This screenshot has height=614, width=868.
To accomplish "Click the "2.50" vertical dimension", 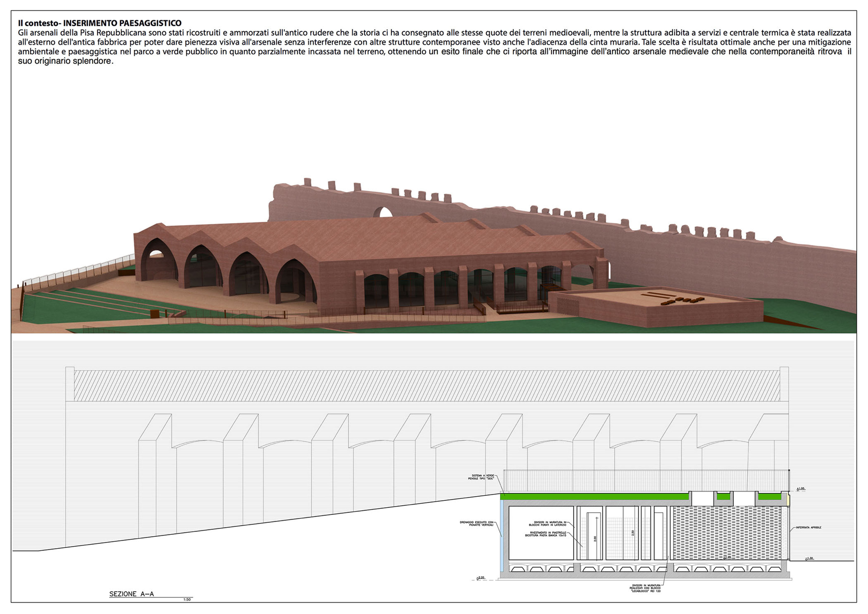I will point(633,533).
